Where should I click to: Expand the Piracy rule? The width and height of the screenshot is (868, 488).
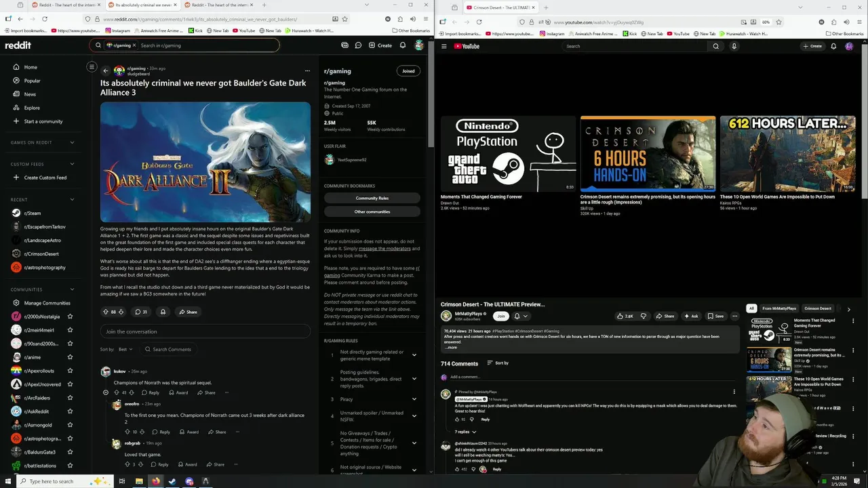click(372, 399)
